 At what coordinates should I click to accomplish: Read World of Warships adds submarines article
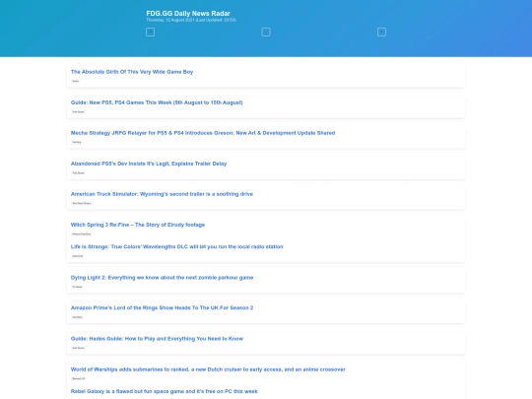click(x=208, y=369)
